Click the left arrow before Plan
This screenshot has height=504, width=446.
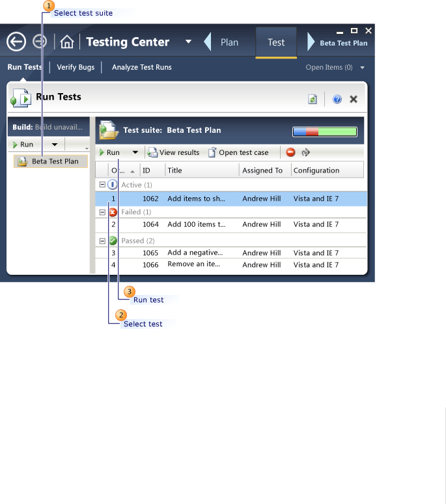point(208,42)
